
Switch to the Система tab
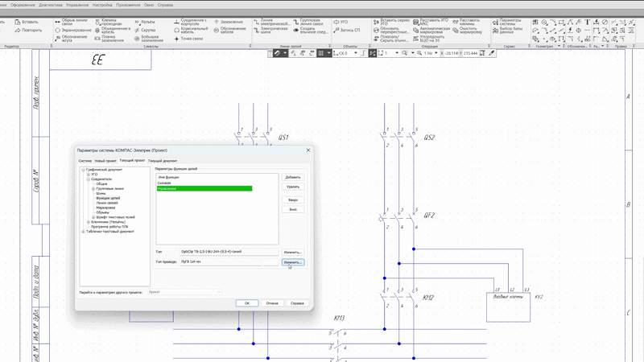pos(85,161)
